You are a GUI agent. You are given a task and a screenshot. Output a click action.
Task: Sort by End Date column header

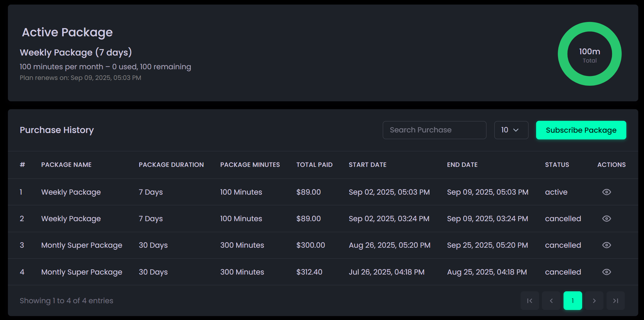click(462, 165)
